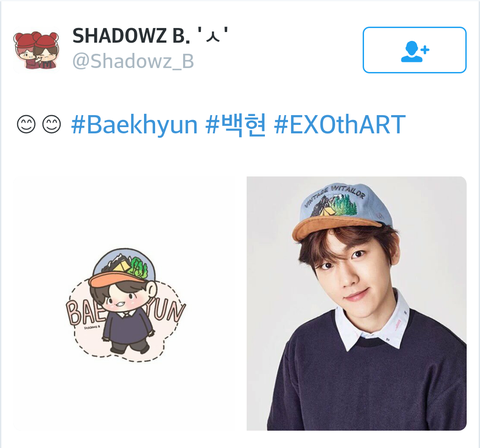Viewport: 480px width, 448px height.
Task: Visit the @Shadowz_B handle link
Action: (133, 61)
